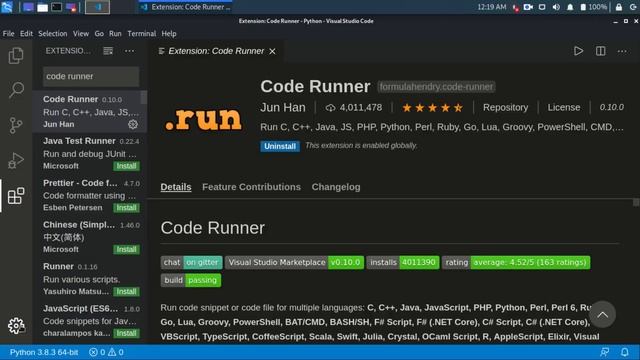Install the Runner extension by Yasuhiro

[127, 291]
